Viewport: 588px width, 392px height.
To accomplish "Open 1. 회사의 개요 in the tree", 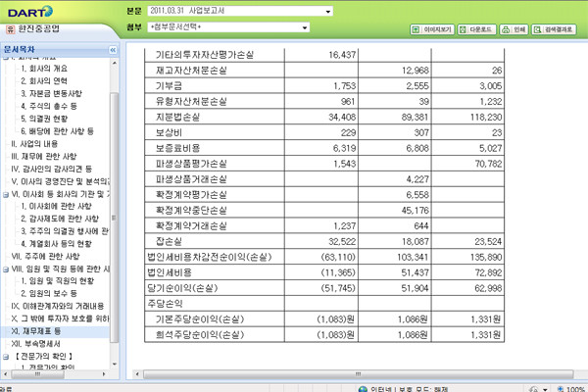I will 44,69.
